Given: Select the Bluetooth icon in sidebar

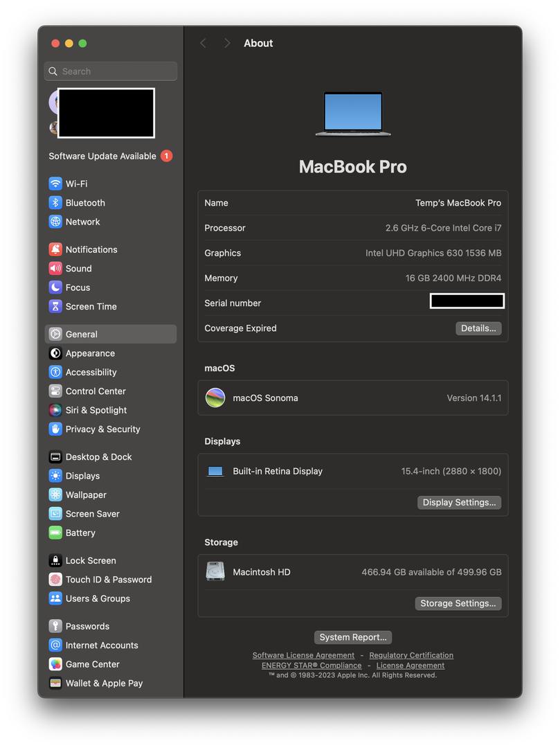Looking at the screenshot, I should click(x=55, y=203).
